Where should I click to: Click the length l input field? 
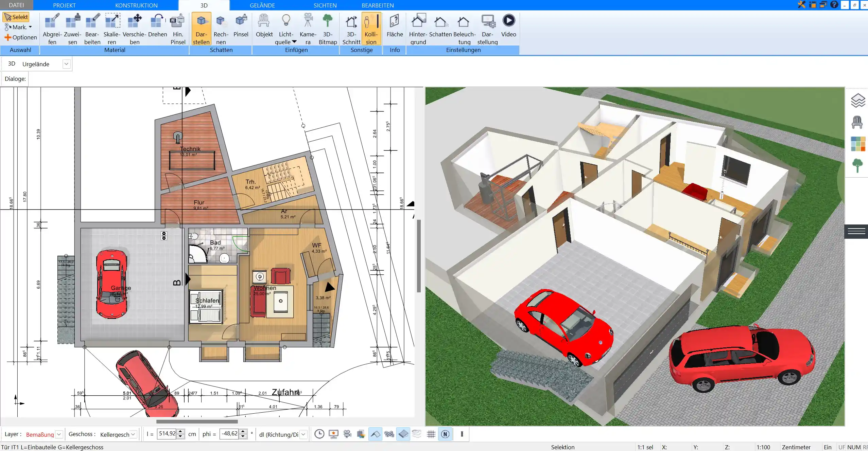point(167,434)
